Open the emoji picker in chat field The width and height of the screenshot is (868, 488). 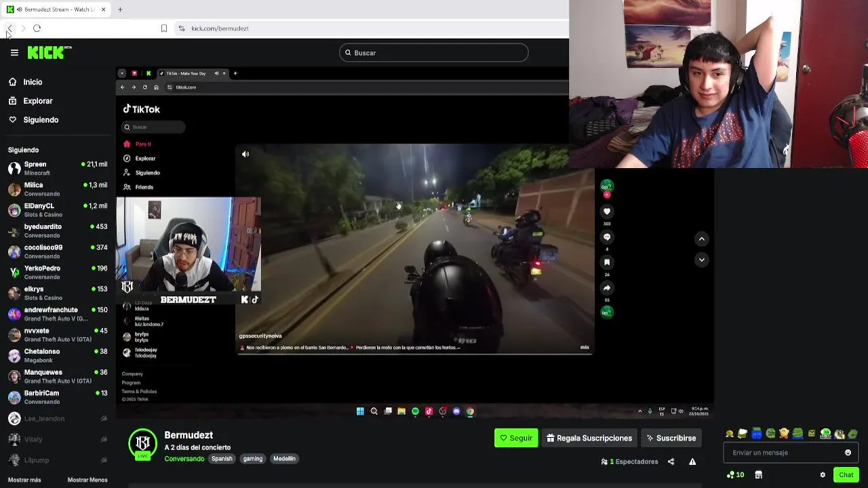pos(848,453)
